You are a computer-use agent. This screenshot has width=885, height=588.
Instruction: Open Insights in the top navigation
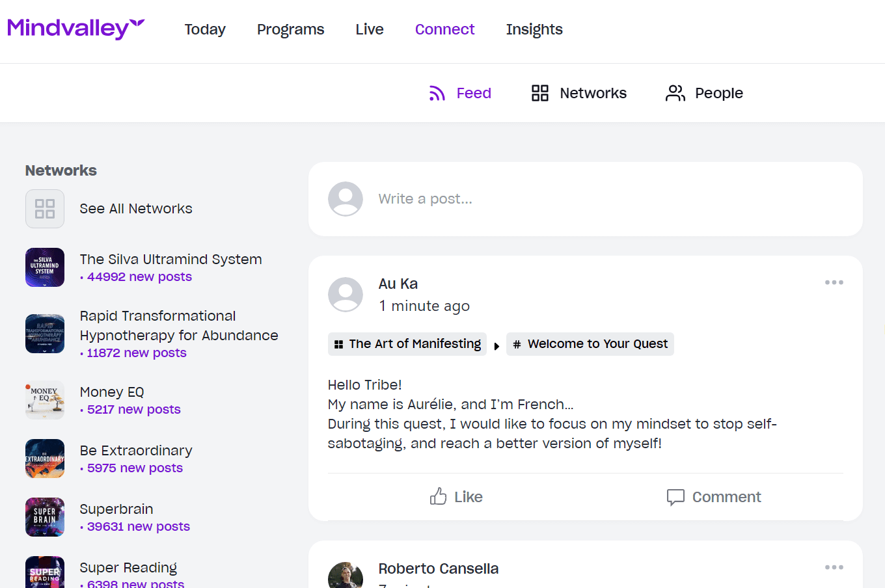click(534, 29)
